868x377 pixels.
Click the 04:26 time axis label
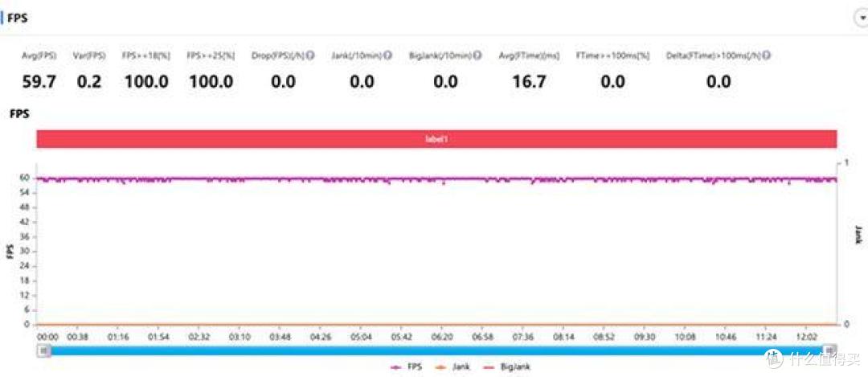coord(321,337)
